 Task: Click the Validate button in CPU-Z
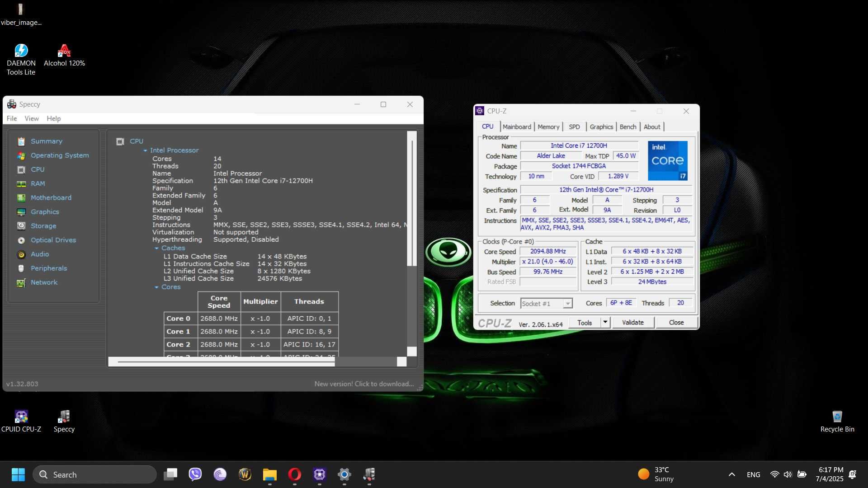[632, 323]
